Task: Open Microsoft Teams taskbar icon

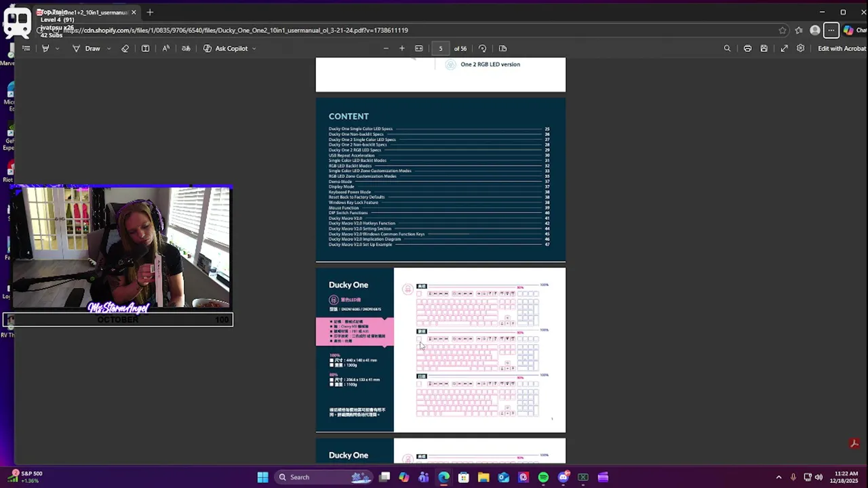Action: pyautogui.click(x=424, y=477)
